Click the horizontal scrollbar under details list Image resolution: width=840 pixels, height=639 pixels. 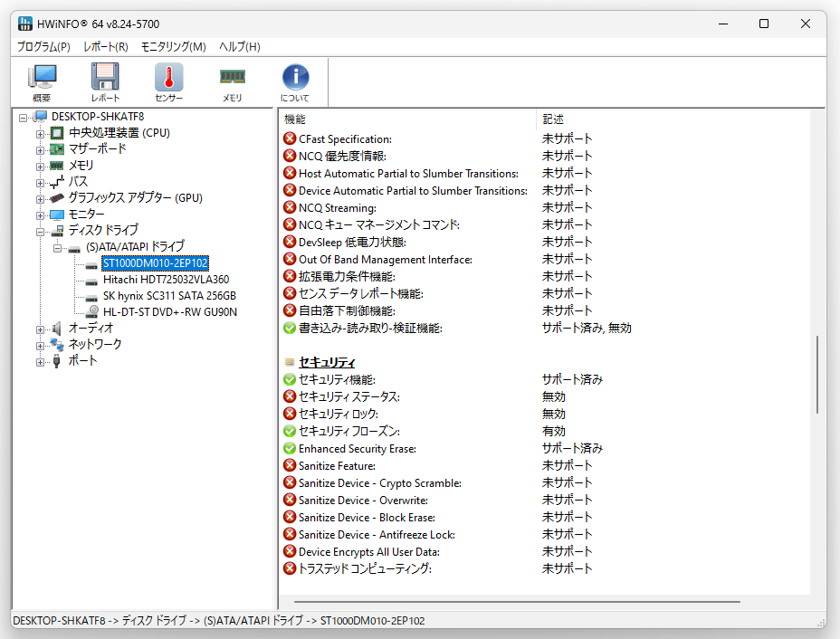(x=517, y=602)
